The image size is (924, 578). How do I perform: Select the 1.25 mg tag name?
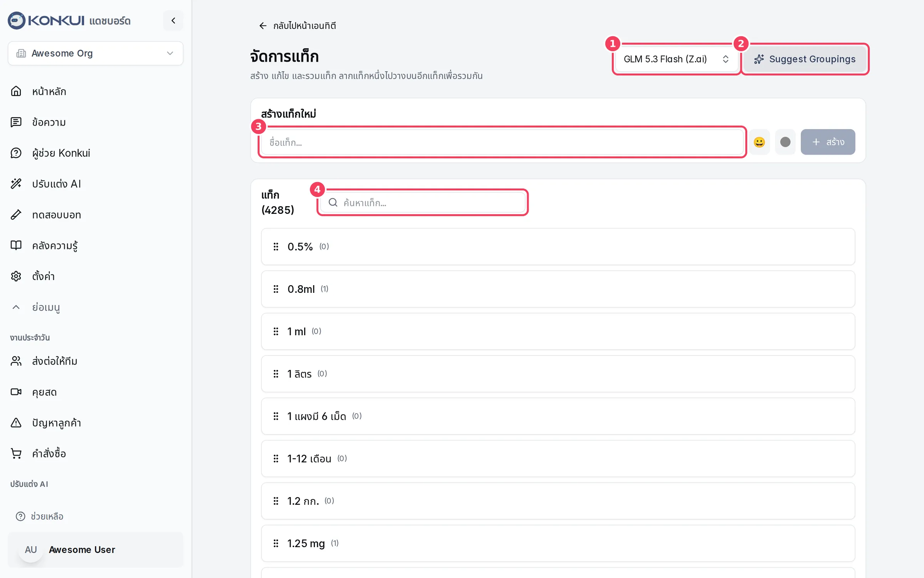click(x=306, y=543)
